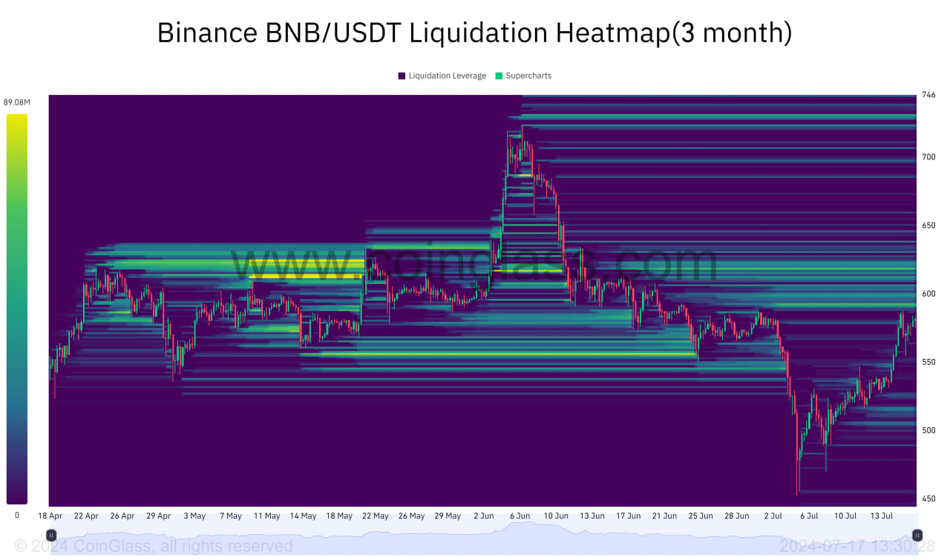Click the 25 Jun date label
This screenshot has height=560, width=950.
pyautogui.click(x=700, y=515)
